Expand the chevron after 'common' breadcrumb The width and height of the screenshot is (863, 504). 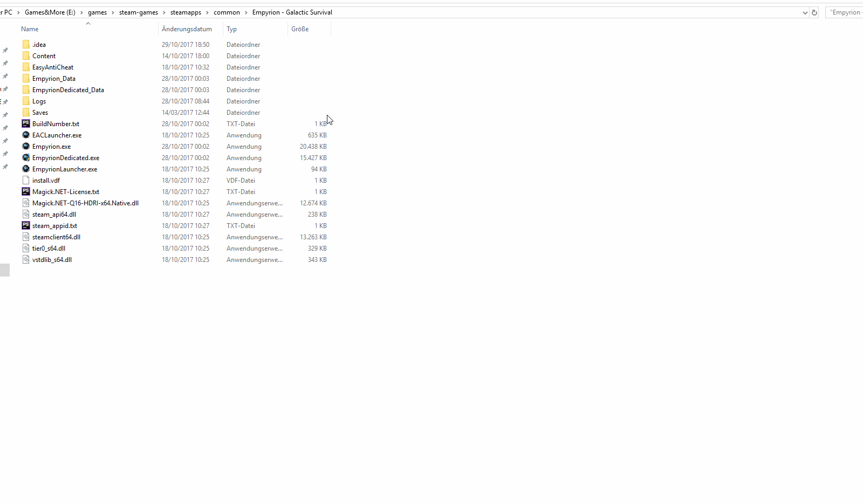point(246,12)
